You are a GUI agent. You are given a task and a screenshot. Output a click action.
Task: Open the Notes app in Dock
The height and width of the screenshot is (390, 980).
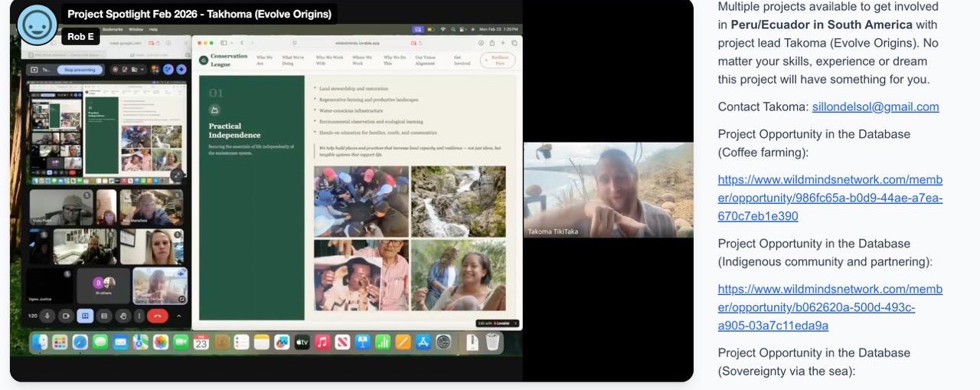(x=262, y=342)
